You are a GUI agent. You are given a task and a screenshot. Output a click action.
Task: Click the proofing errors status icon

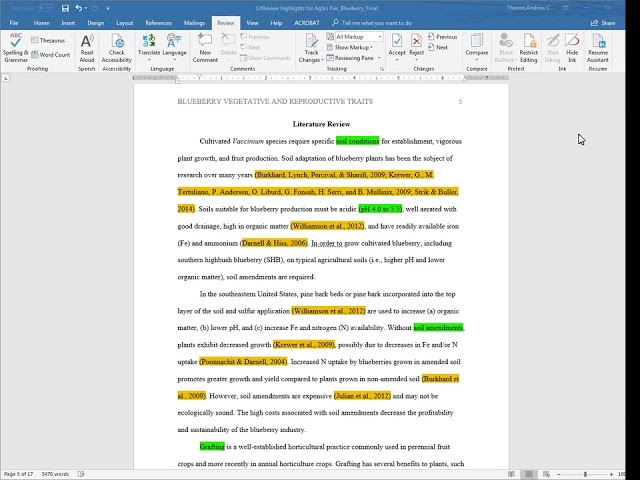[x=81, y=474]
